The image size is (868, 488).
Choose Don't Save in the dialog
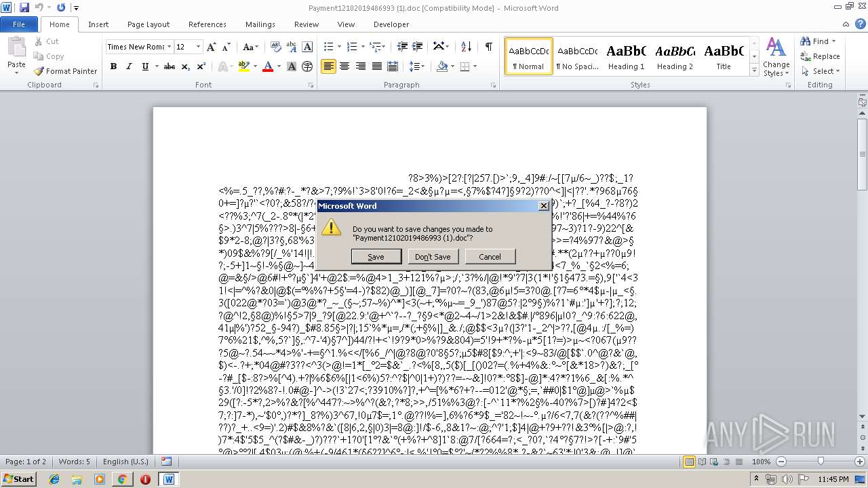point(433,257)
